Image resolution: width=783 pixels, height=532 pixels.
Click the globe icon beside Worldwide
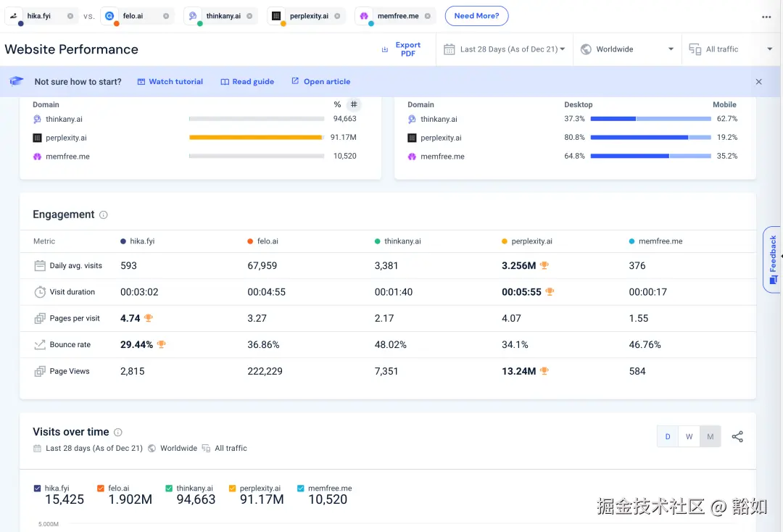point(587,49)
